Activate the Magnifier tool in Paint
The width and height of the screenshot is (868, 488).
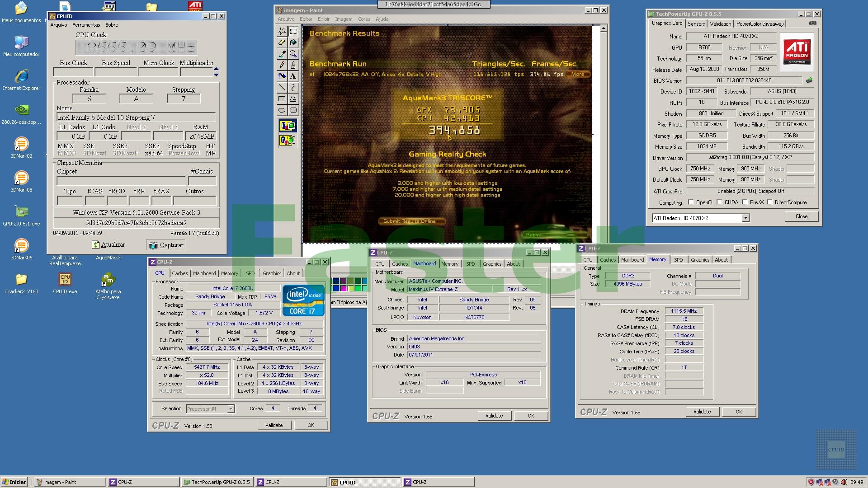click(x=293, y=54)
